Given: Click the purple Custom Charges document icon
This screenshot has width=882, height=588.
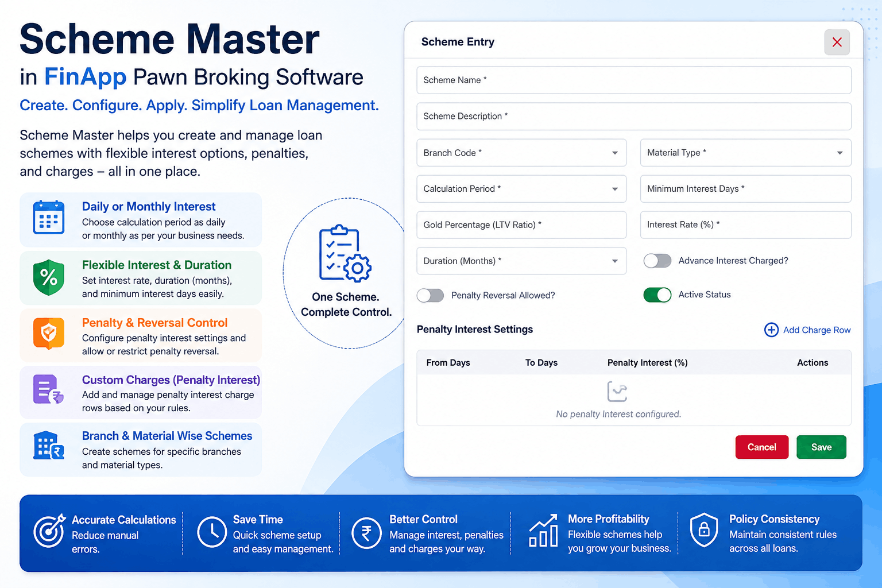Looking at the screenshot, I should click(48, 389).
